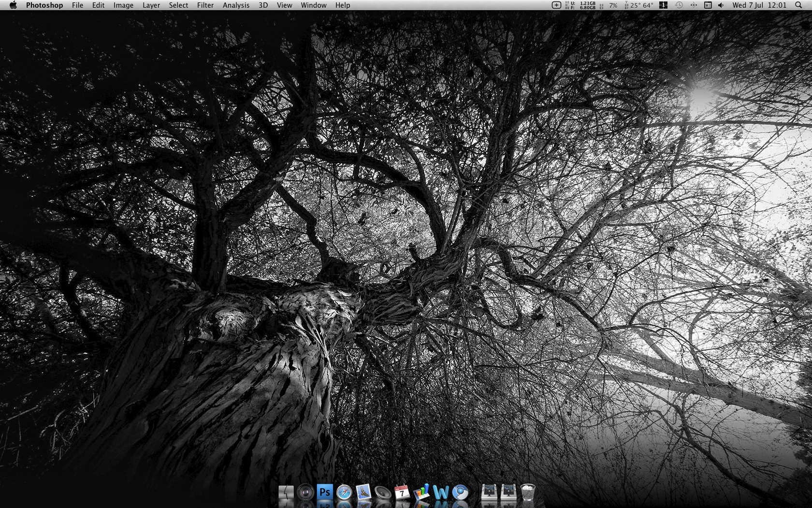Click the boxed plus icon in menu bar
The height and width of the screenshot is (508, 812).
click(556, 5)
